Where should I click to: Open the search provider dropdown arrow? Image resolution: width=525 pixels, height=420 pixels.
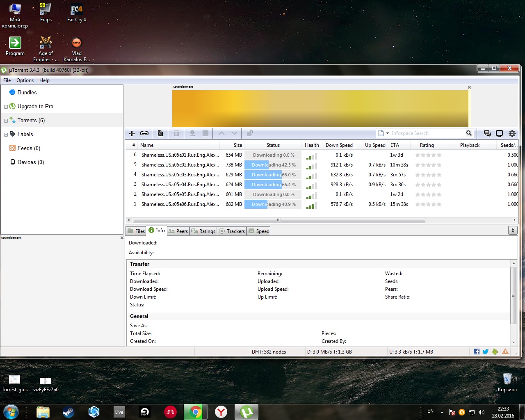point(387,133)
